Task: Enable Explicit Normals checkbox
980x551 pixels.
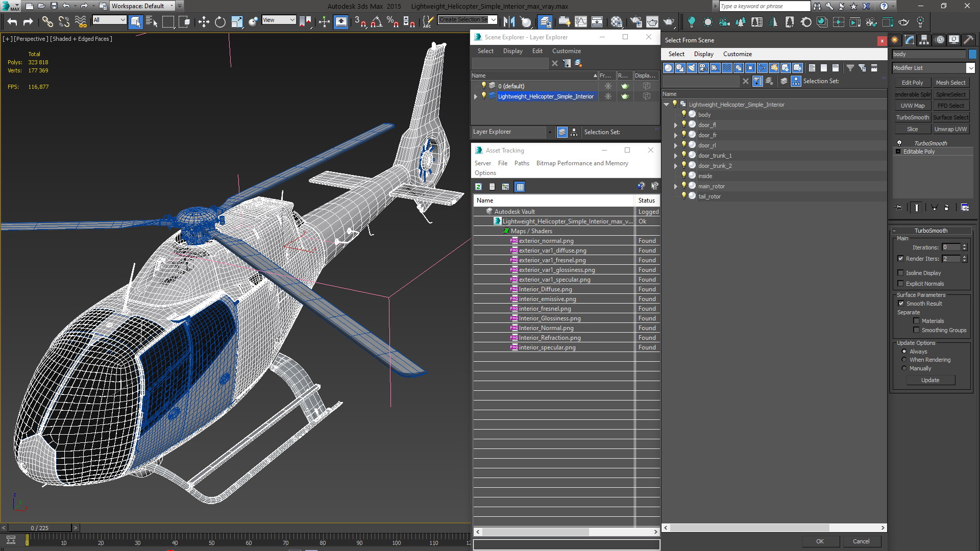Action: tap(901, 284)
